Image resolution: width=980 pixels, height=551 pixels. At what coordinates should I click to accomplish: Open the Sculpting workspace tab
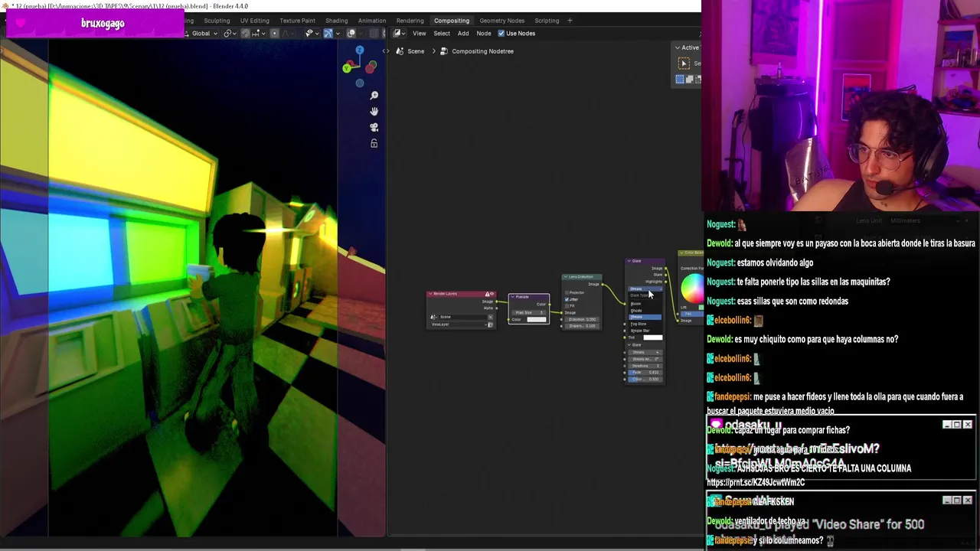[x=217, y=21]
